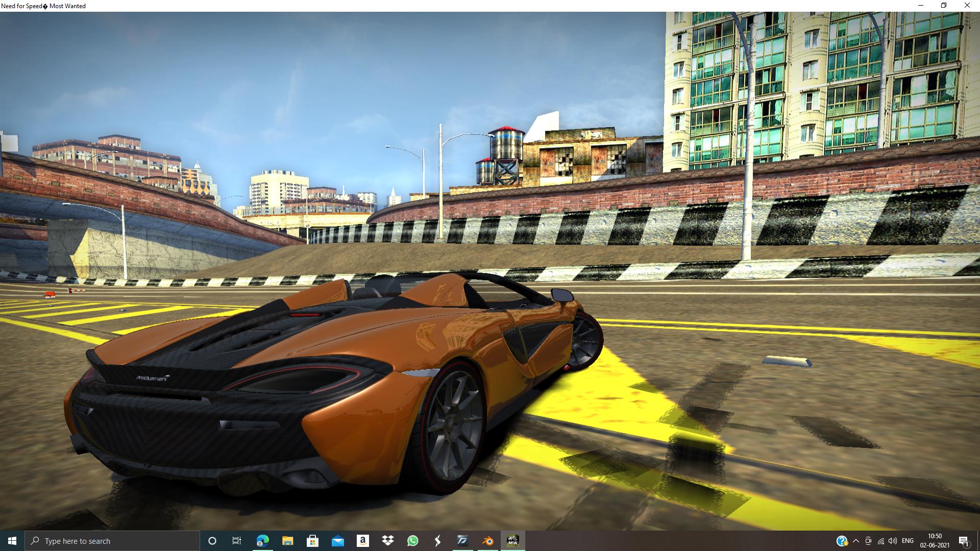Image resolution: width=980 pixels, height=551 pixels.
Task: Switch to Blender on the taskbar
Action: [487, 541]
